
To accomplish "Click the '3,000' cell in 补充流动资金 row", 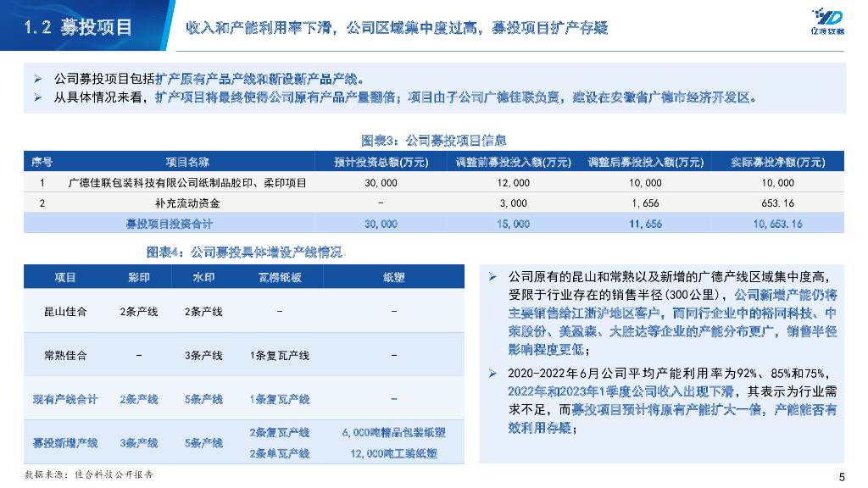I will tap(513, 203).
